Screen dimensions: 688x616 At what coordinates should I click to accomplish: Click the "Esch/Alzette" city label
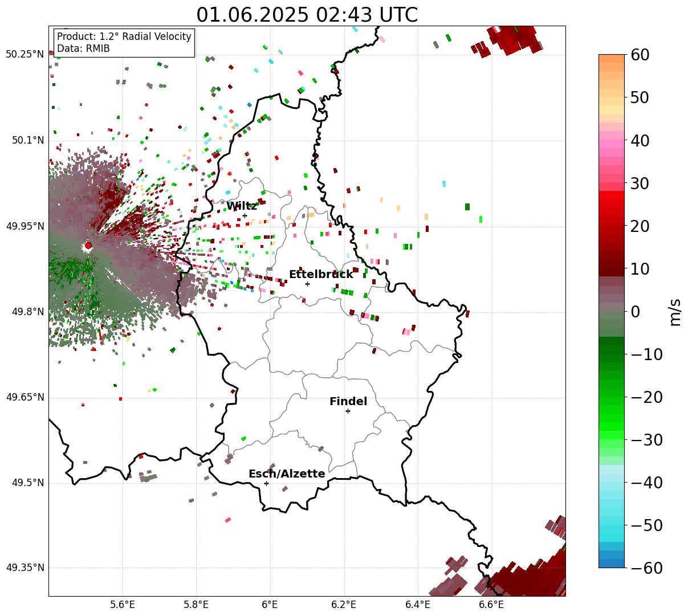click(287, 474)
